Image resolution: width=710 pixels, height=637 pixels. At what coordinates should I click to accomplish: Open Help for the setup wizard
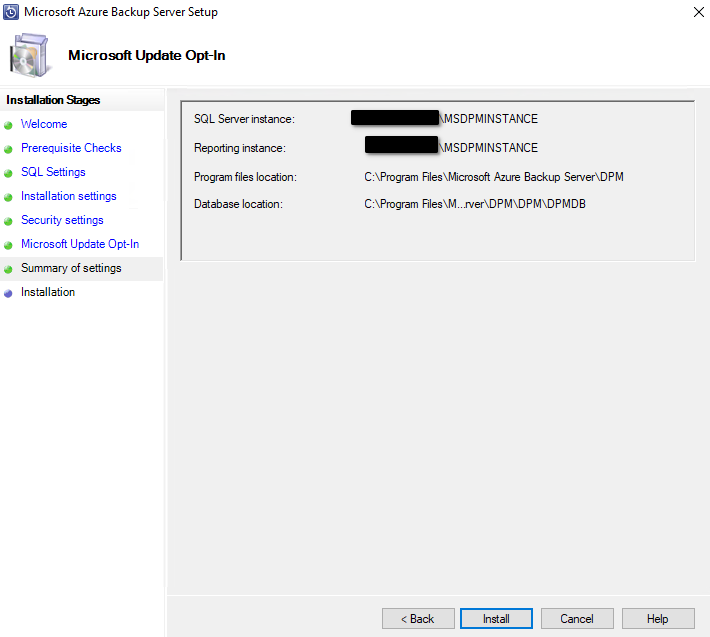click(x=658, y=618)
